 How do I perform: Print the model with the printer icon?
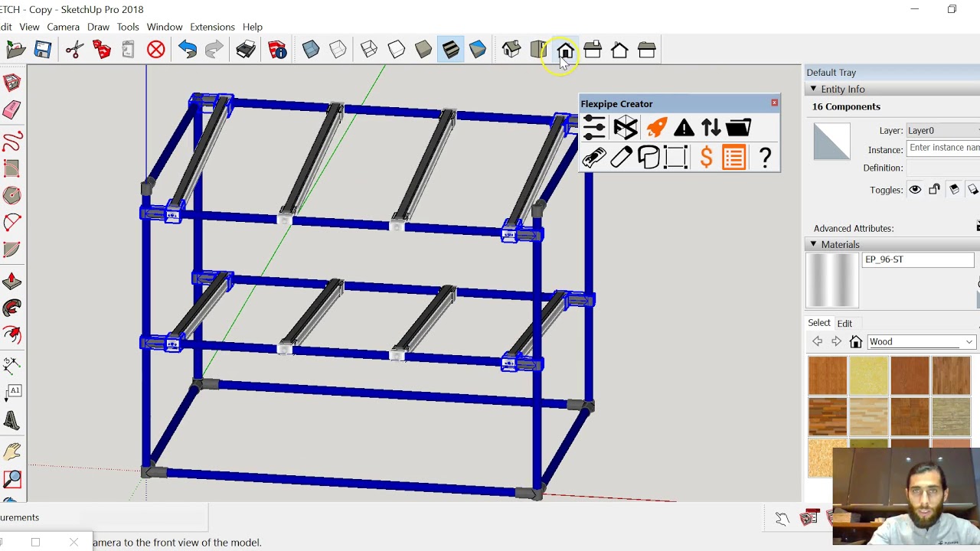[x=246, y=51]
